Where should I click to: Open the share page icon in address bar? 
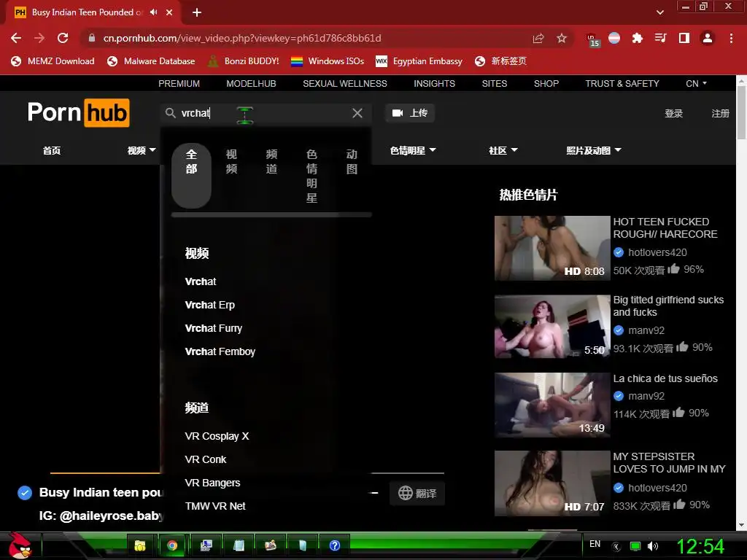pyautogui.click(x=538, y=38)
